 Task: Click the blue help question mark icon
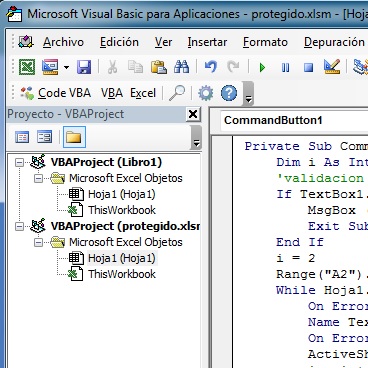(x=229, y=93)
